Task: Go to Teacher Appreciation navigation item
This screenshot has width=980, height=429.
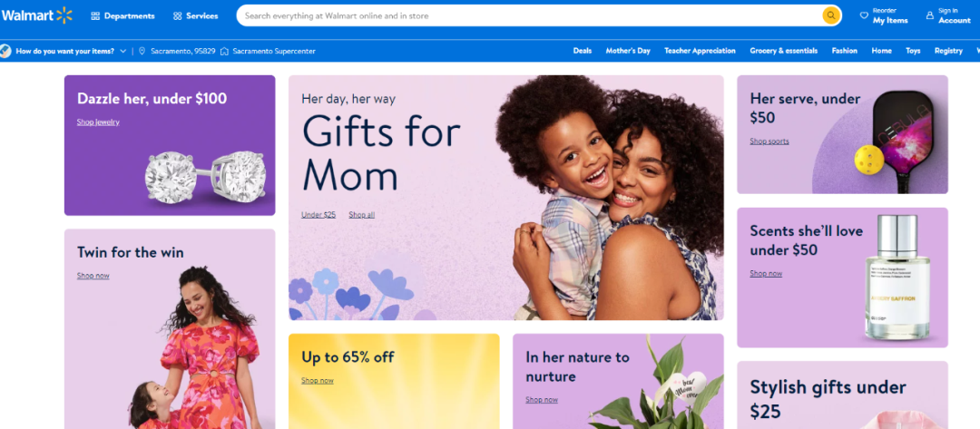Action: click(x=700, y=51)
